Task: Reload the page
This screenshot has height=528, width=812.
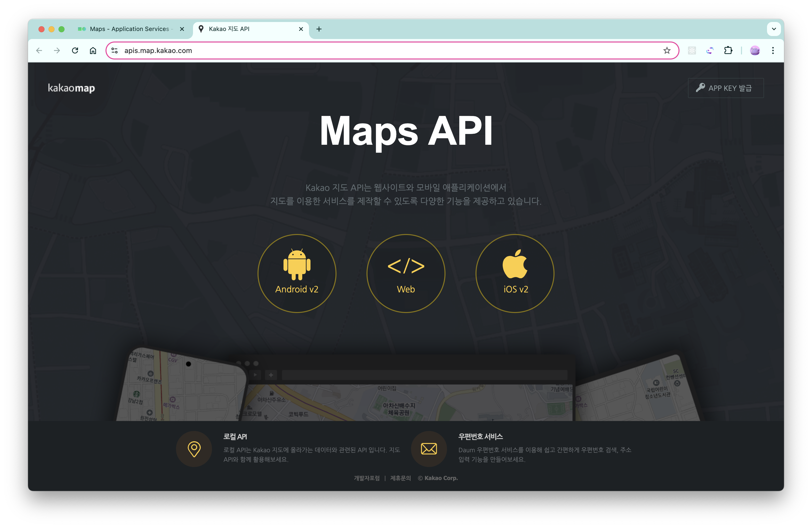Action: 75,50
